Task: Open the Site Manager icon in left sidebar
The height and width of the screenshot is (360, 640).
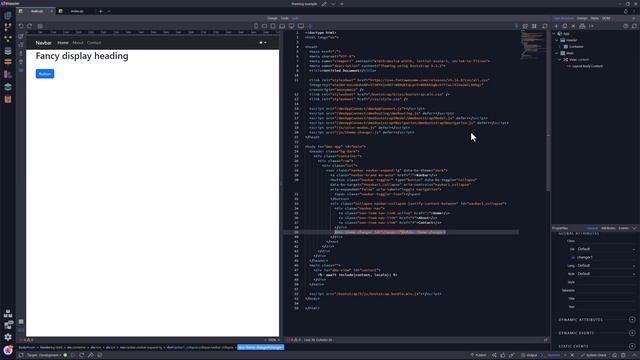Action: pos(8,16)
